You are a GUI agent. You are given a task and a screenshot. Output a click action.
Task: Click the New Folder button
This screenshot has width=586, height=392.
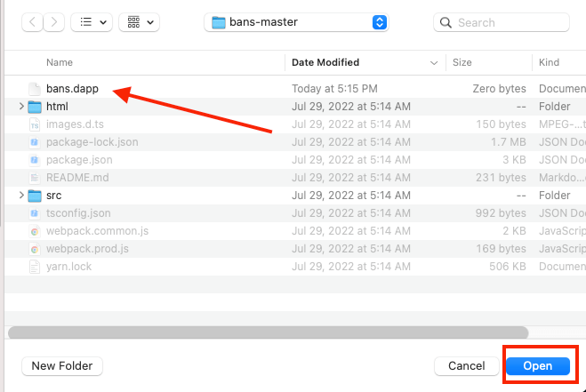[x=62, y=365]
